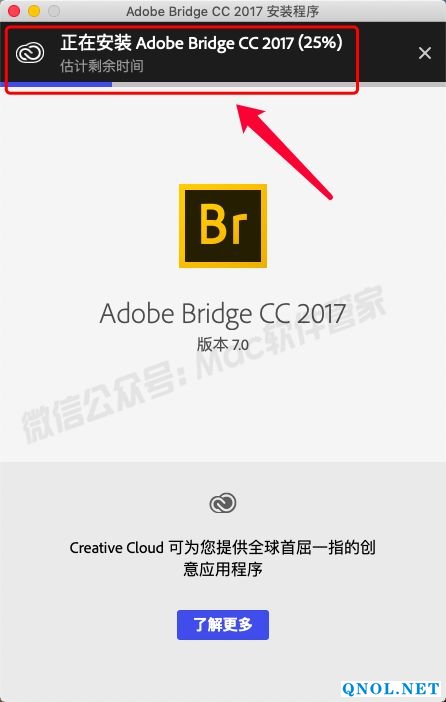Click the Creative Cloud logo in the install header
Image resolution: width=446 pixels, height=702 pixels.
point(30,53)
